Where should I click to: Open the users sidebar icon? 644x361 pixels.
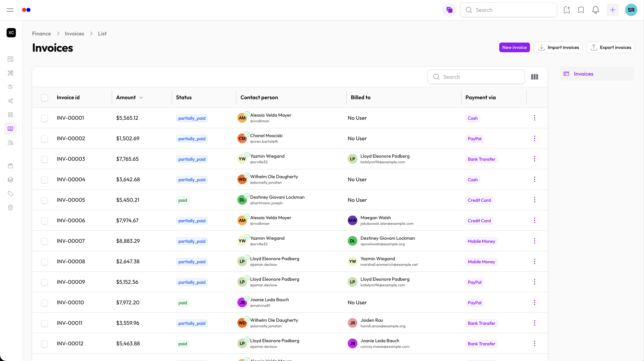click(10, 143)
